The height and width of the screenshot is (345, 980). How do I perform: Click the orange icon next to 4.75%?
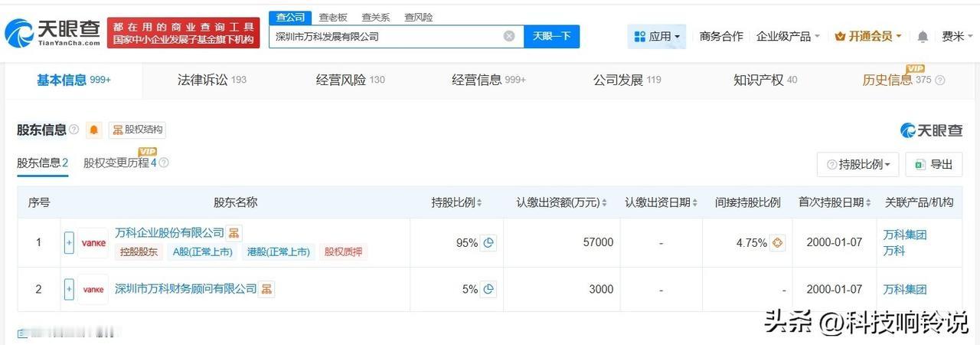778,242
